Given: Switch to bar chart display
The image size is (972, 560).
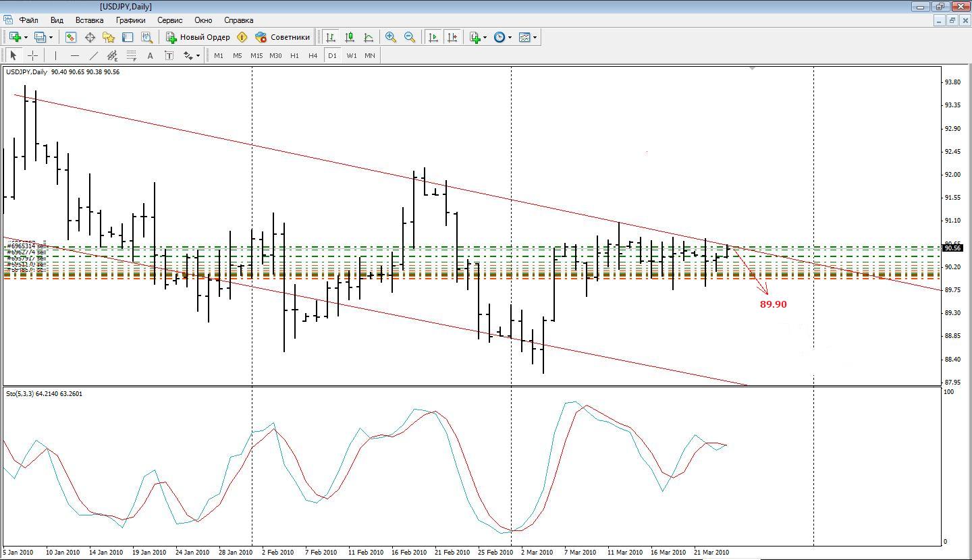Looking at the screenshot, I should coord(331,37).
